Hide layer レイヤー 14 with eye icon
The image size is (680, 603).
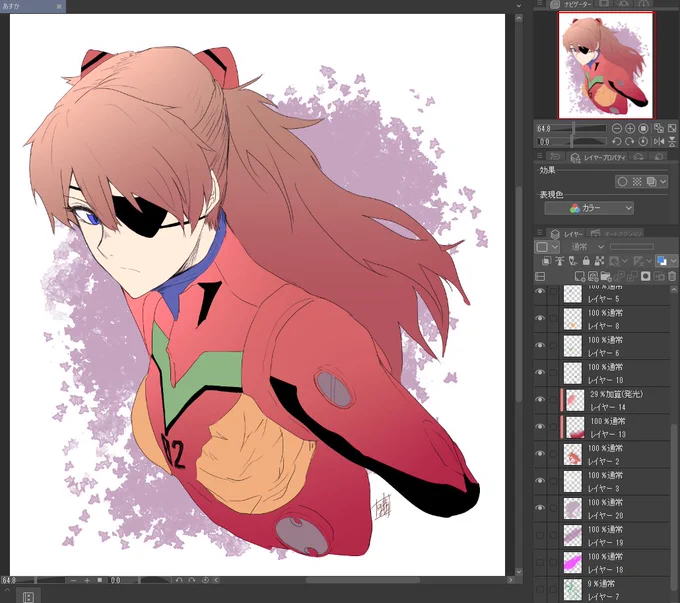pos(540,400)
